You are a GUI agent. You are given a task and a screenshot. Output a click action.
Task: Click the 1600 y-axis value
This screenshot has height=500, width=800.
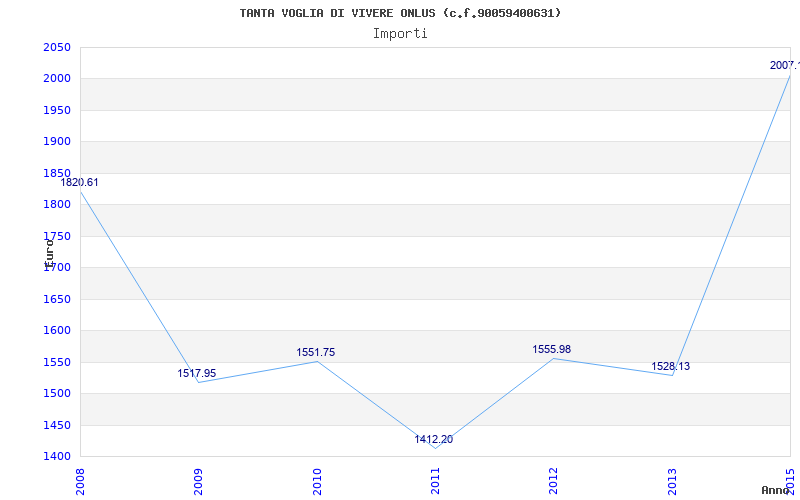click(57, 331)
